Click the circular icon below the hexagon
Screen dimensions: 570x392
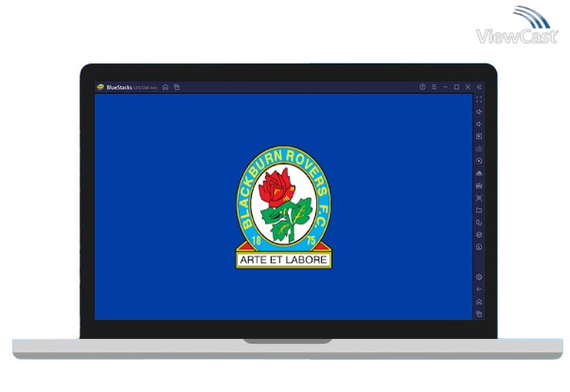pos(479,247)
